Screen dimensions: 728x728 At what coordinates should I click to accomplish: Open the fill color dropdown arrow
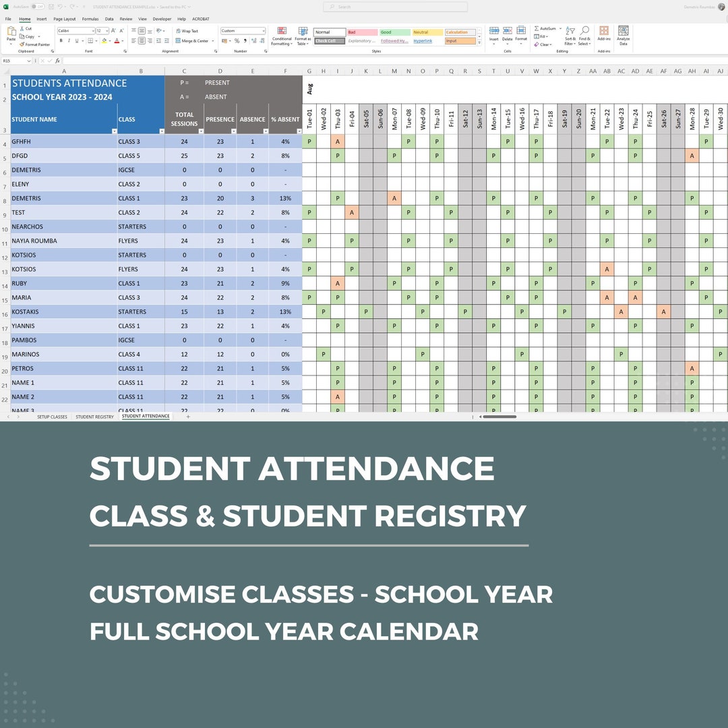(110, 40)
